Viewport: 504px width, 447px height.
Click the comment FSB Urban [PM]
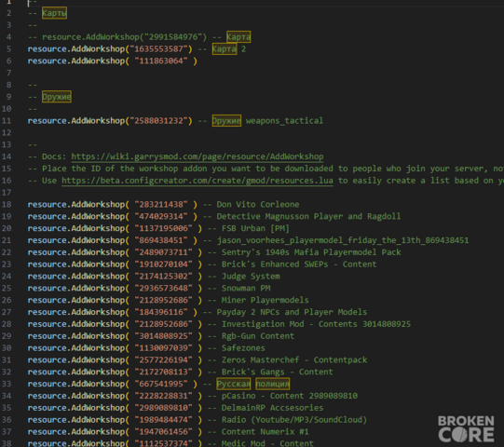[x=255, y=228]
